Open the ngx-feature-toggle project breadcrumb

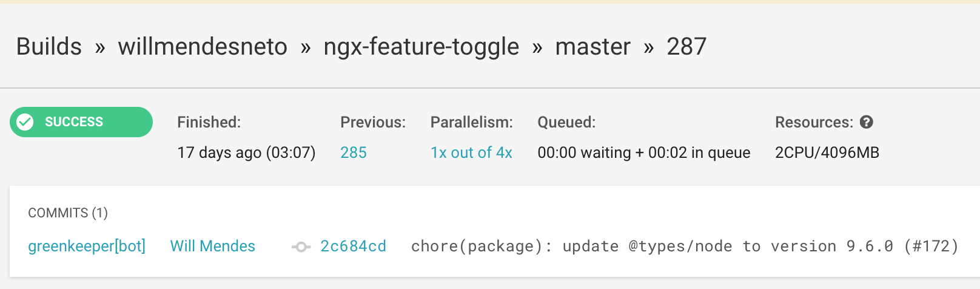[421, 46]
